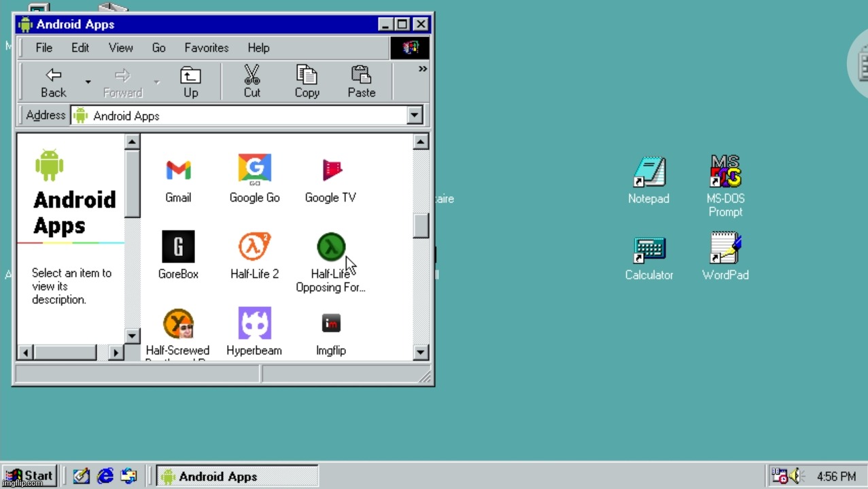Click the Task Scheduler tray icon
The width and height of the screenshot is (868, 489).
(780, 476)
